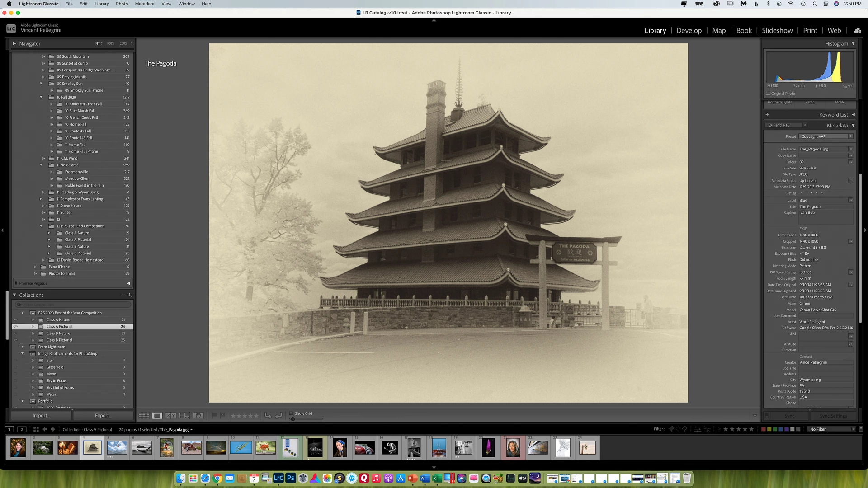The height and width of the screenshot is (488, 868).
Task: Open the Photo menu
Action: [x=122, y=4]
